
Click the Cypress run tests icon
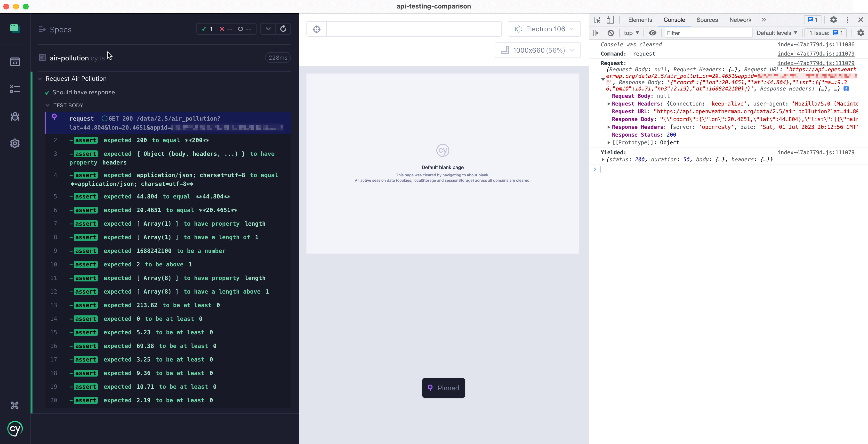(x=283, y=29)
